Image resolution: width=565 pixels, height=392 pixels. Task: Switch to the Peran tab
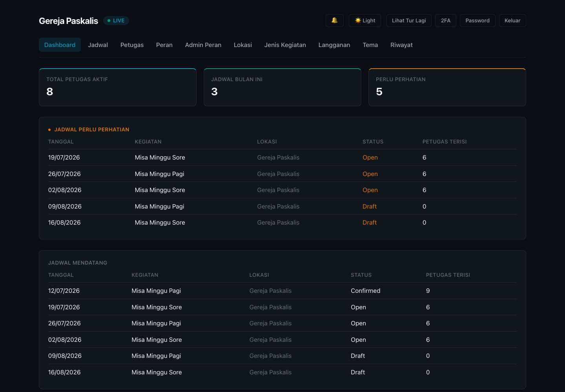(164, 45)
